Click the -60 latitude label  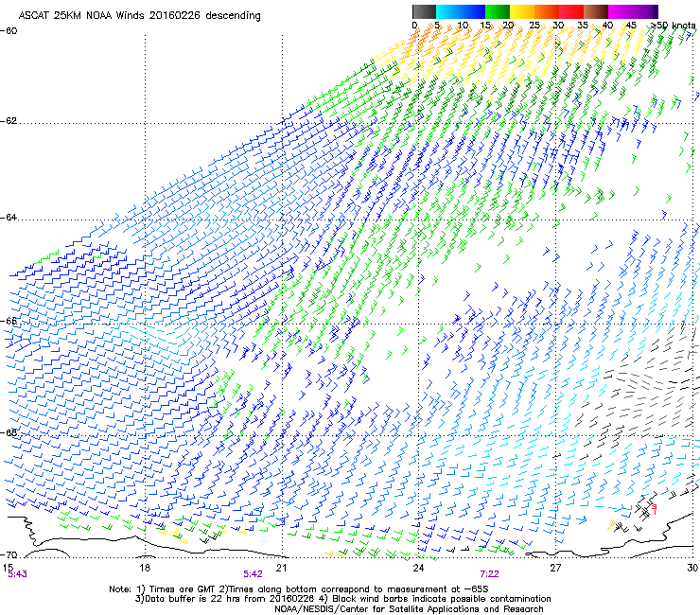[9, 31]
